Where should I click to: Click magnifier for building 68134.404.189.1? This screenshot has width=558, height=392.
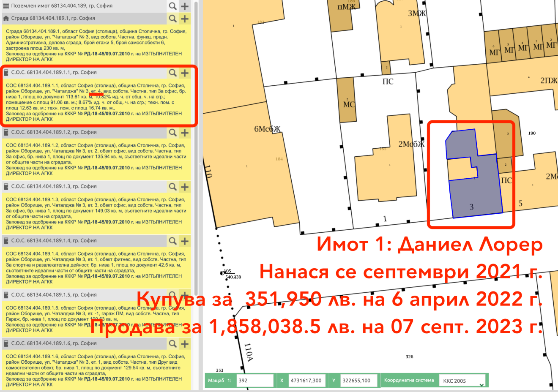[173, 19]
